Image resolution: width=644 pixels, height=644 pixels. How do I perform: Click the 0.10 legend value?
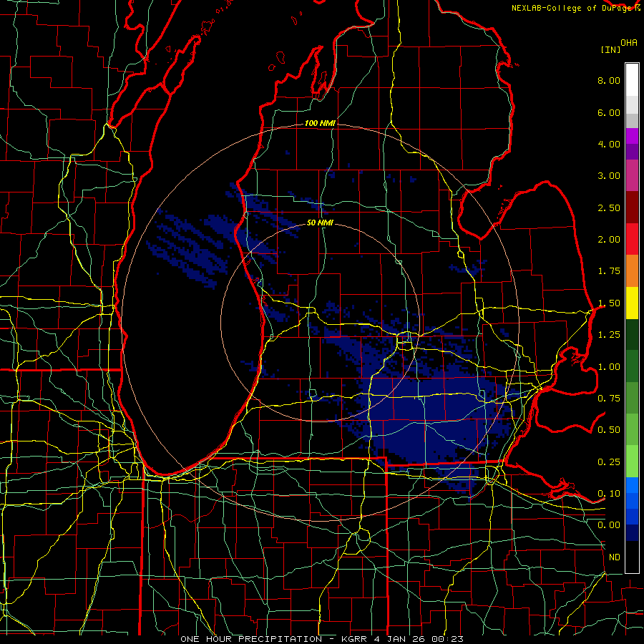(x=609, y=494)
